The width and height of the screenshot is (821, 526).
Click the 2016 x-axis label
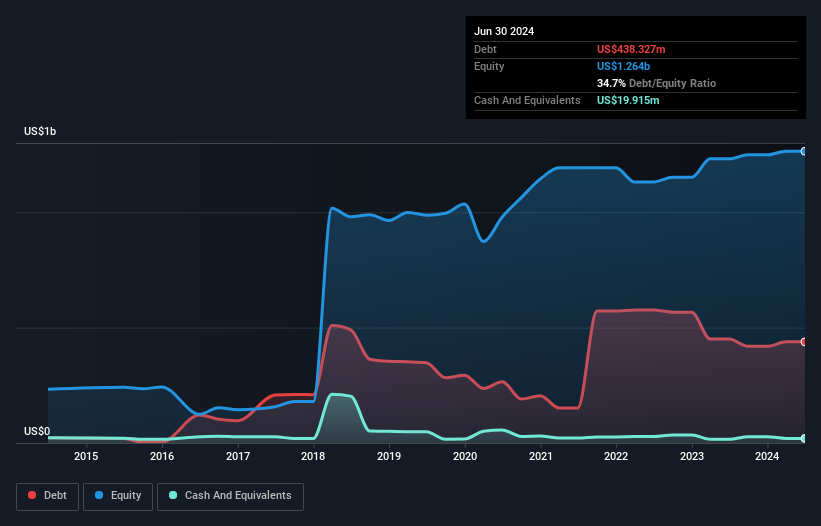pyautogui.click(x=162, y=456)
